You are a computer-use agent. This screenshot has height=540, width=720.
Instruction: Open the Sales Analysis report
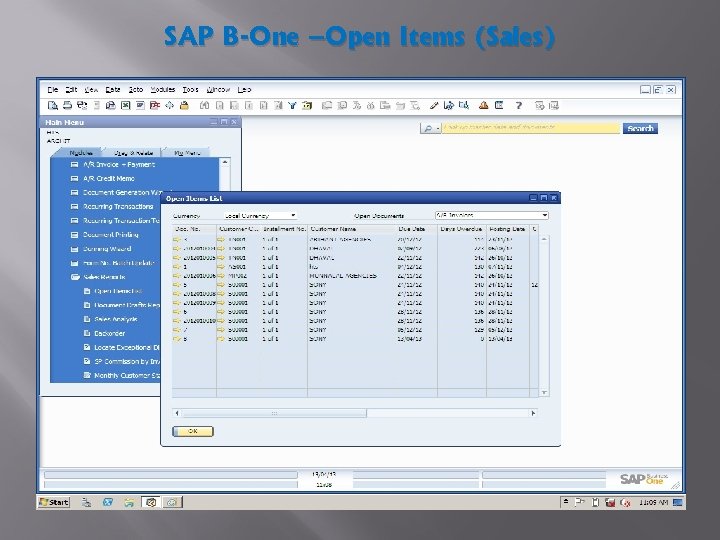pyautogui.click(x=116, y=319)
